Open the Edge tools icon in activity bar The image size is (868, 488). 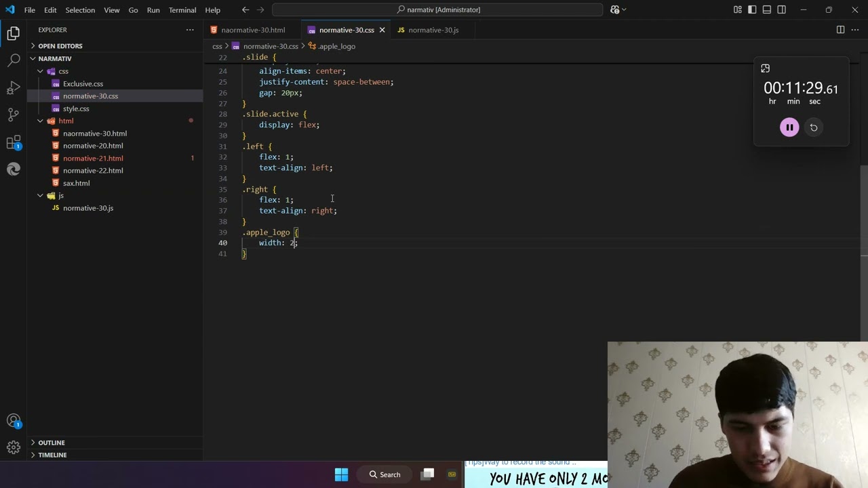tap(14, 169)
